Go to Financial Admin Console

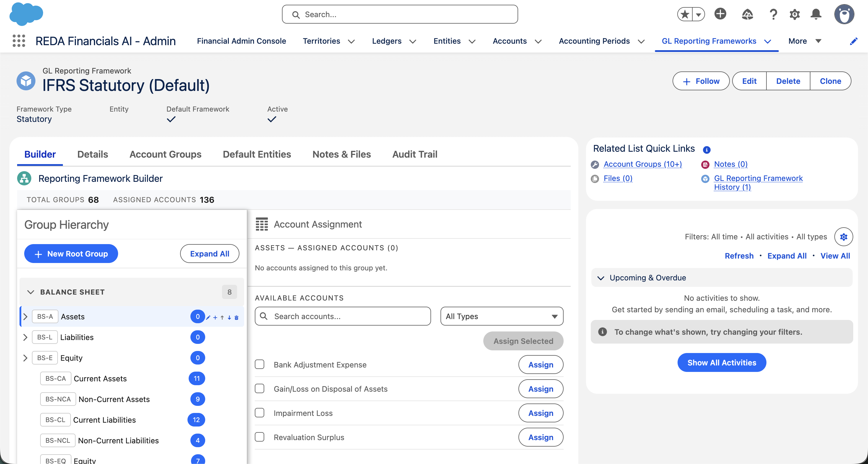(241, 41)
